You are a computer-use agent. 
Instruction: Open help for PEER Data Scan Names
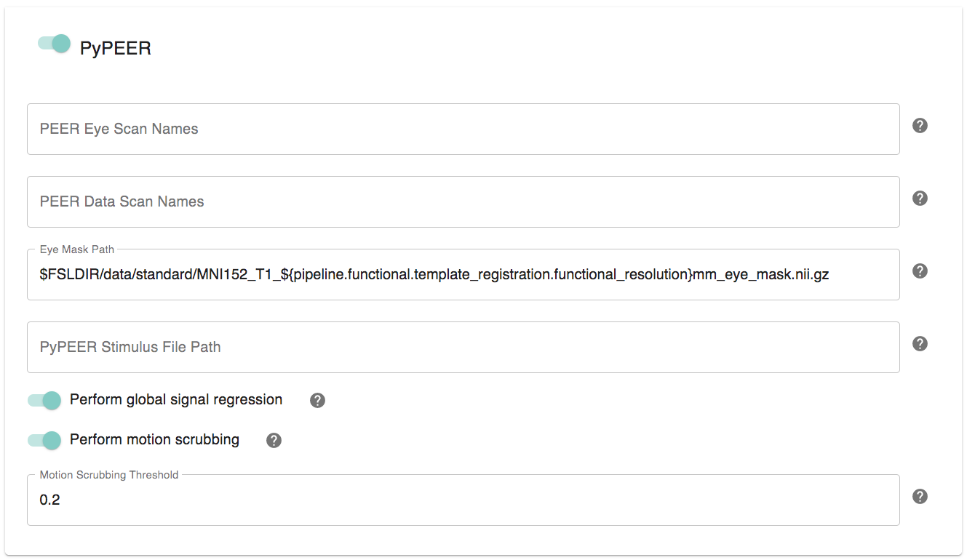(919, 198)
